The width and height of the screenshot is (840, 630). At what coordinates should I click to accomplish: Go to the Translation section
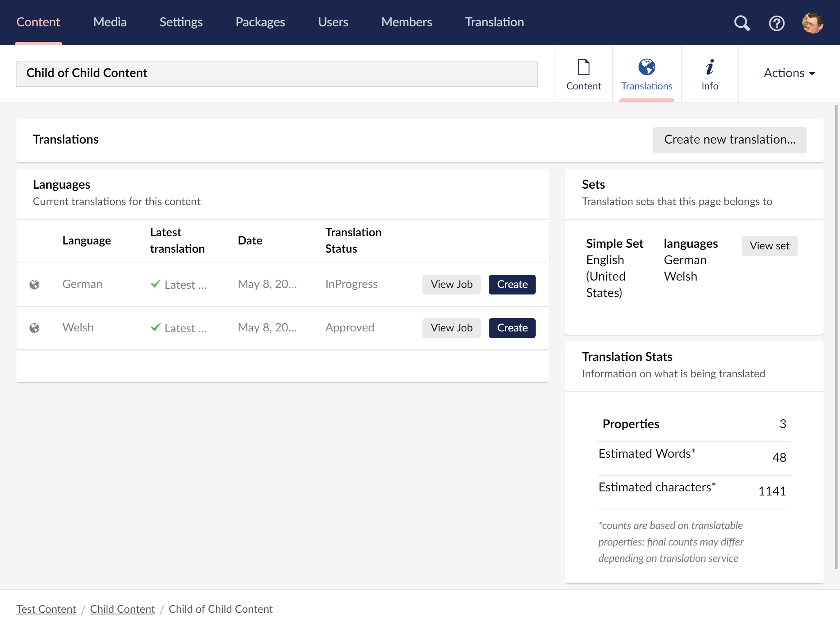click(x=494, y=22)
